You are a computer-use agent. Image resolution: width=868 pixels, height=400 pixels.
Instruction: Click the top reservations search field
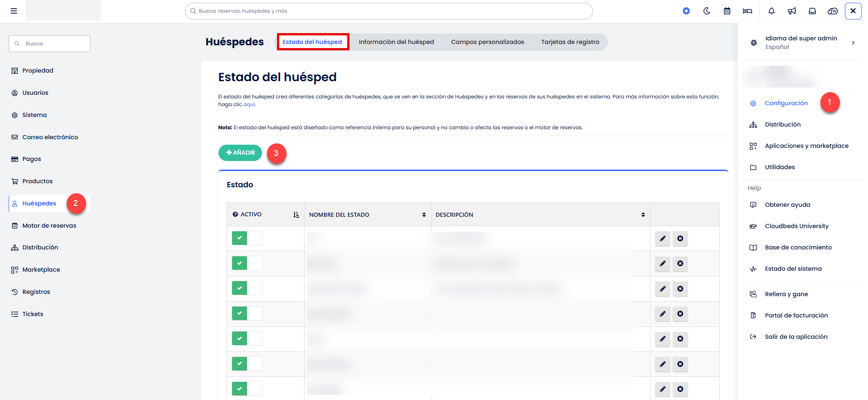(388, 11)
